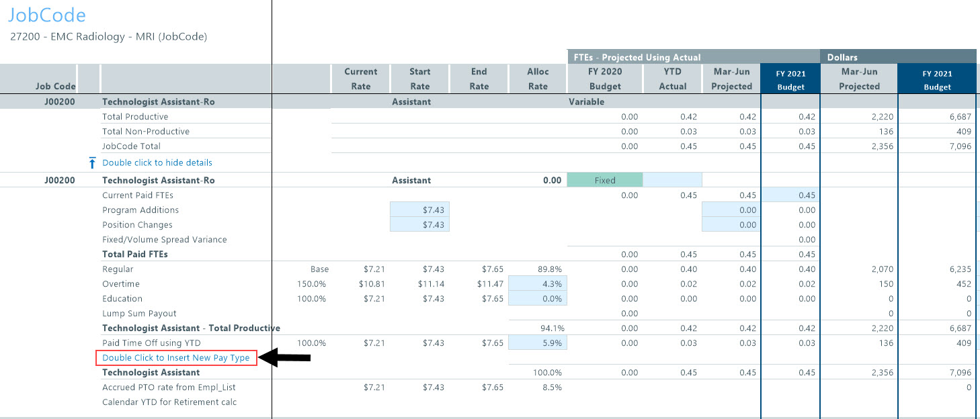The width and height of the screenshot is (980, 419).
Task: Select Program Additions Mar-Jun Projected 0.00 cell
Action: click(x=731, y=210)
